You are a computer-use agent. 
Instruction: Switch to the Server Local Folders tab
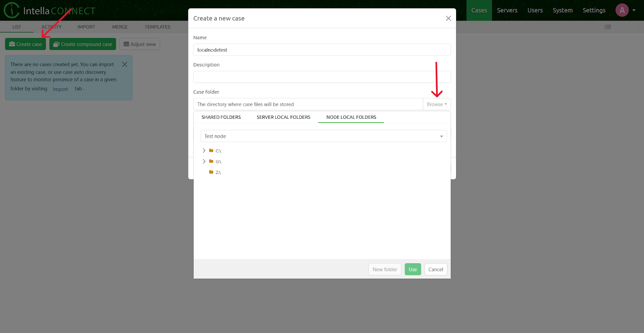point(283,117)
